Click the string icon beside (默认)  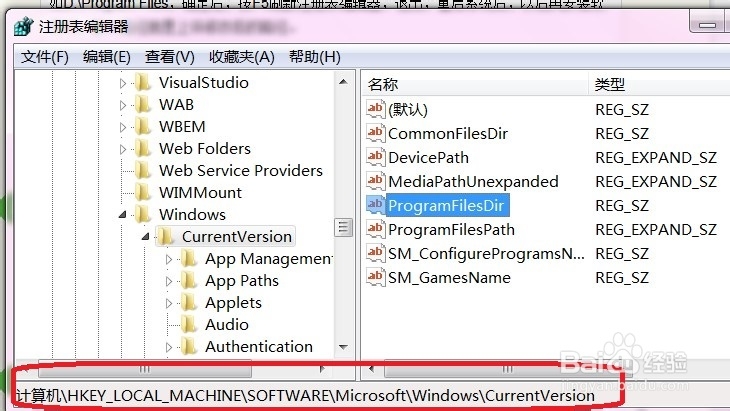375,109
